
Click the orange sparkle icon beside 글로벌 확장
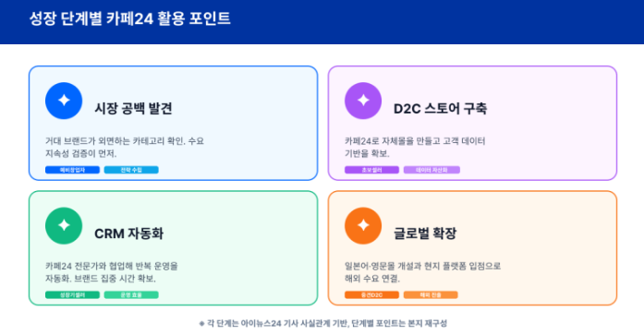[x=363, y=226]
